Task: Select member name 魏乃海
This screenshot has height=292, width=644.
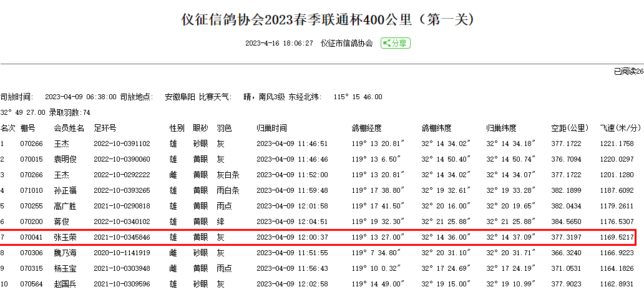Action: click(x=65, y=253)
